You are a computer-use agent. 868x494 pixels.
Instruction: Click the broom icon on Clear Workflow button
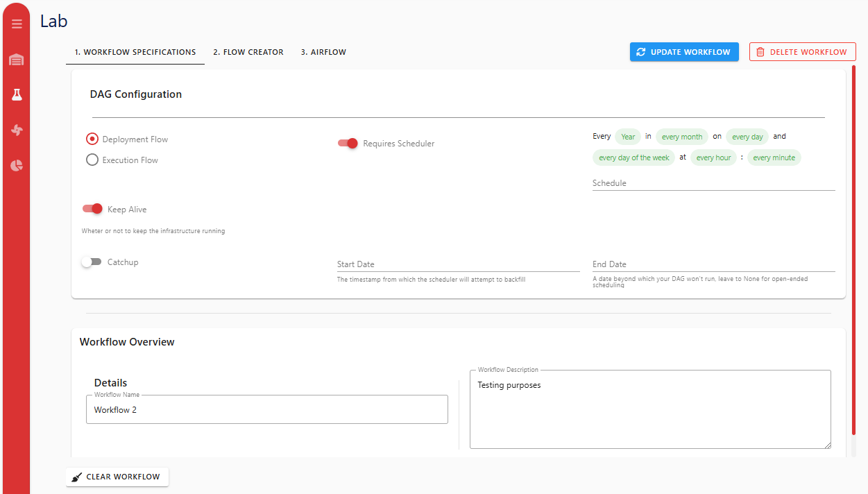pos(76,477)
